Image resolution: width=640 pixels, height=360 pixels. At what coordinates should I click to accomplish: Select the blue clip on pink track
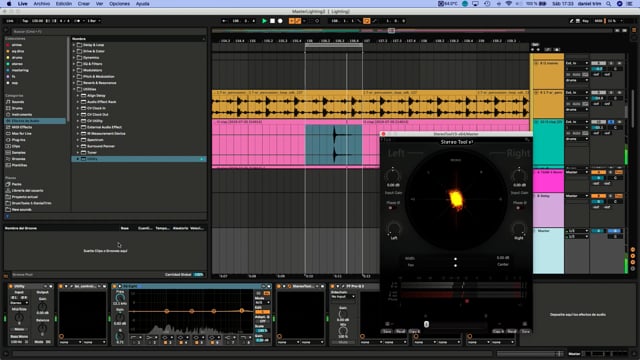(333, 145)
